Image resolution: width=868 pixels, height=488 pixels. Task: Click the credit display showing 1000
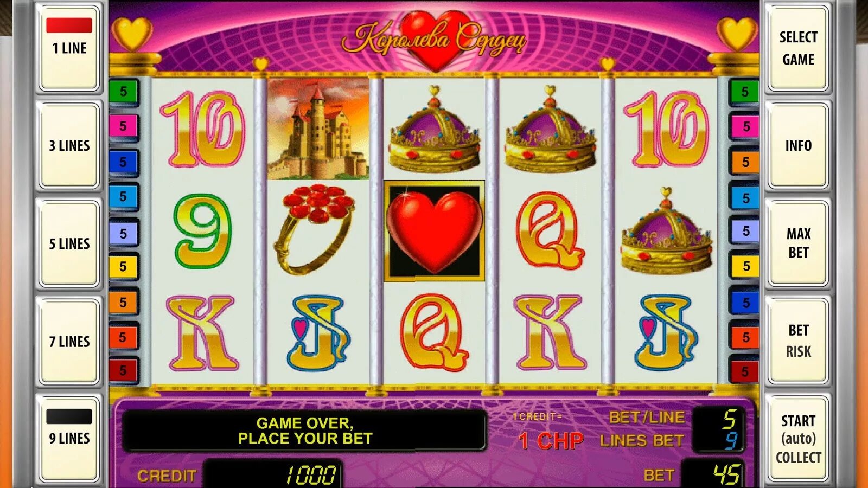pos(273,475)
